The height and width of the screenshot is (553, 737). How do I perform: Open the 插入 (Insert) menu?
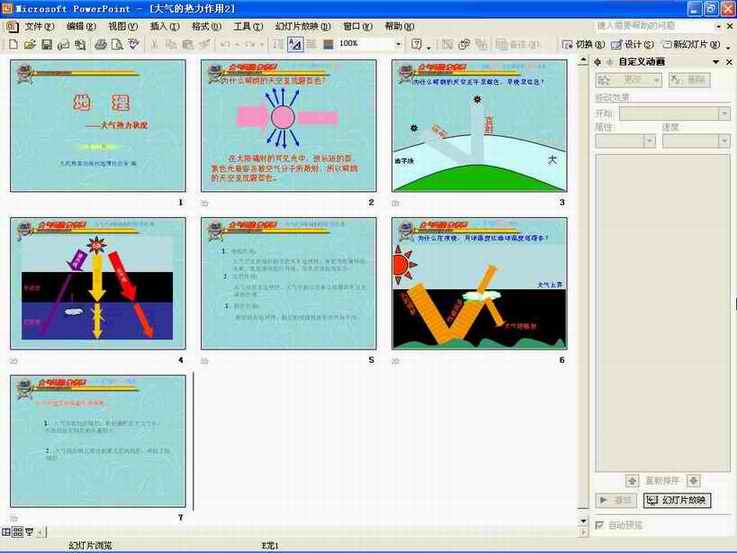point(165,27)
